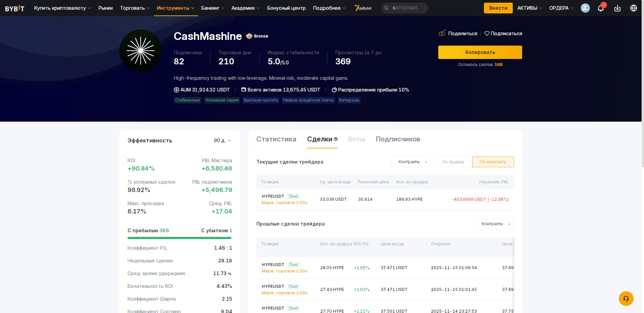
Task: Switch to the Боты tab
Action: (356, 139)
